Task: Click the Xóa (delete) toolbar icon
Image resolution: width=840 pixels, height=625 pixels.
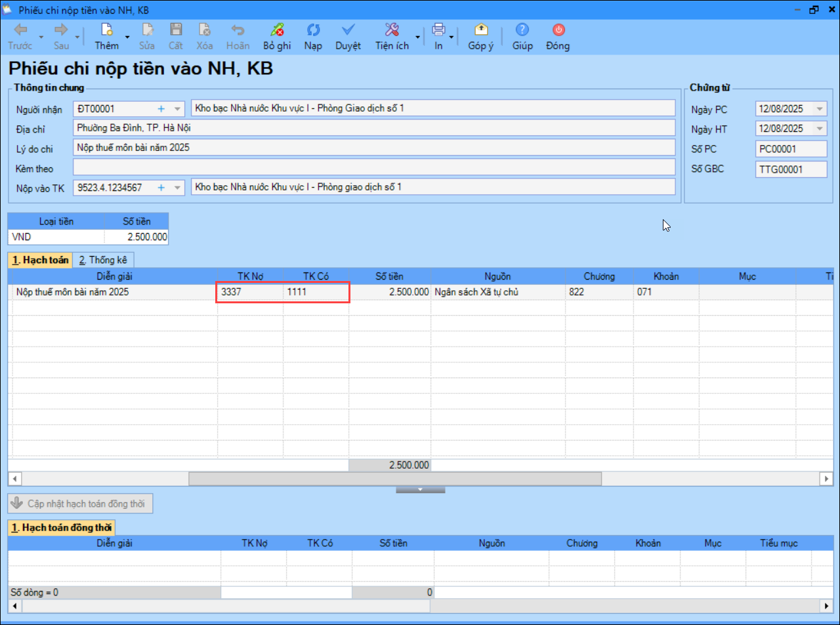Action: 205,30
